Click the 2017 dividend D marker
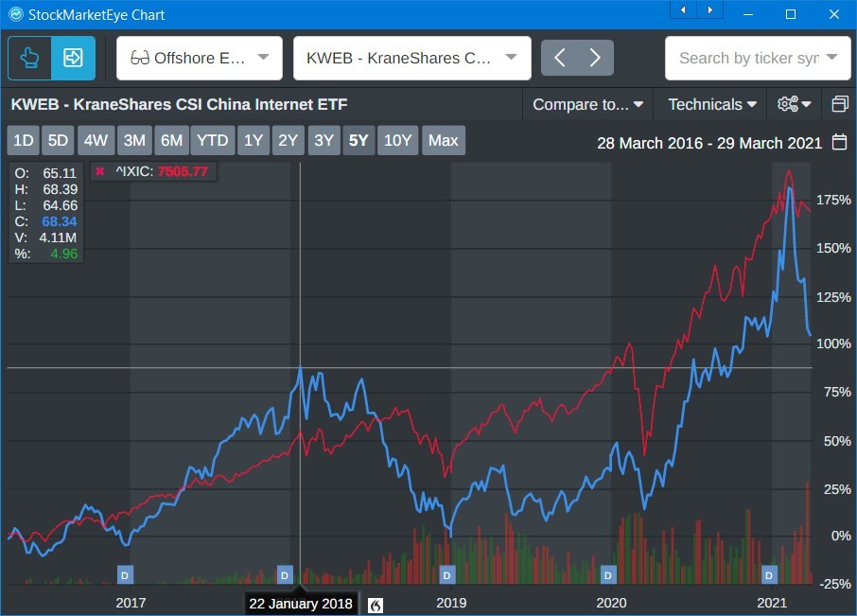 click(125, 575)
